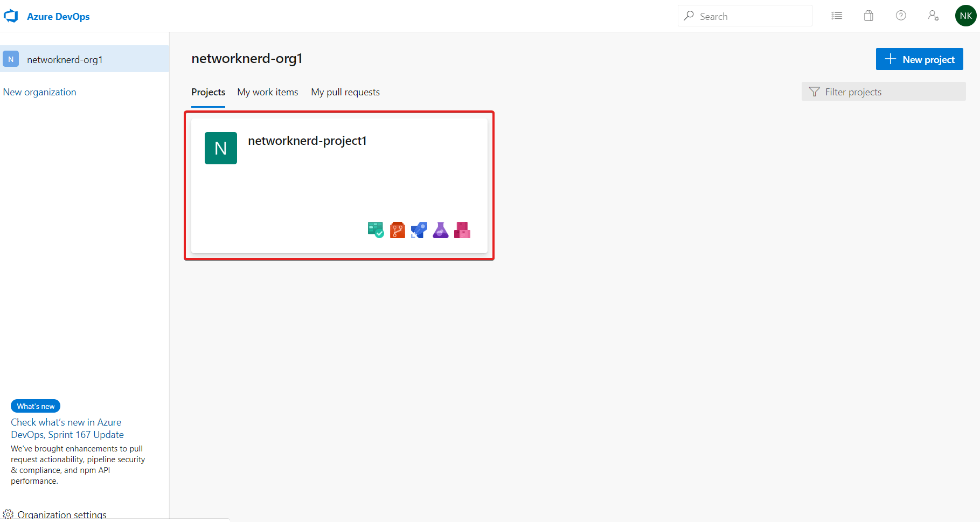Click the New organization link
Screen dimensions: 980x522
pos(39,92)
